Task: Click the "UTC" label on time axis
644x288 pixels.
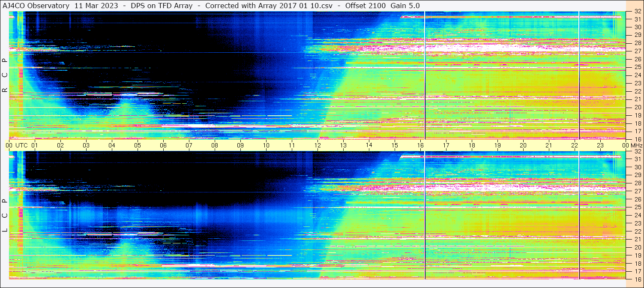Action: [21, 145]
